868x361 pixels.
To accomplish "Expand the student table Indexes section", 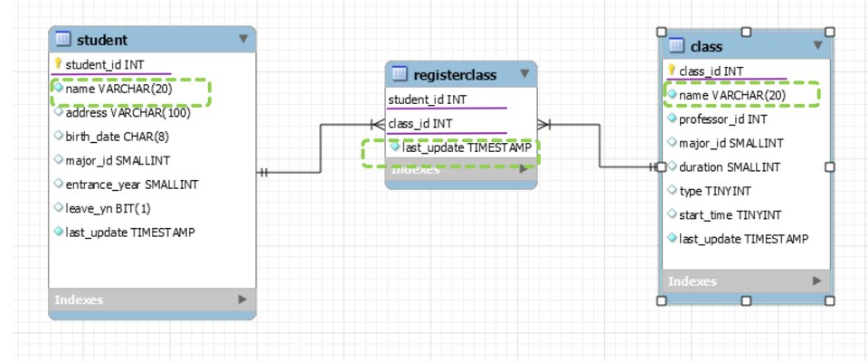I will 242,299.
